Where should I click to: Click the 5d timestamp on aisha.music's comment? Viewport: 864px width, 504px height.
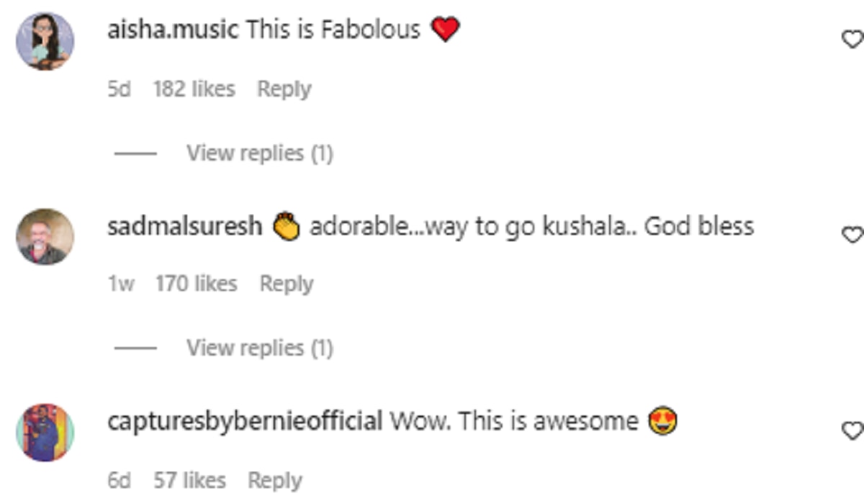click(x=120, y=89)
